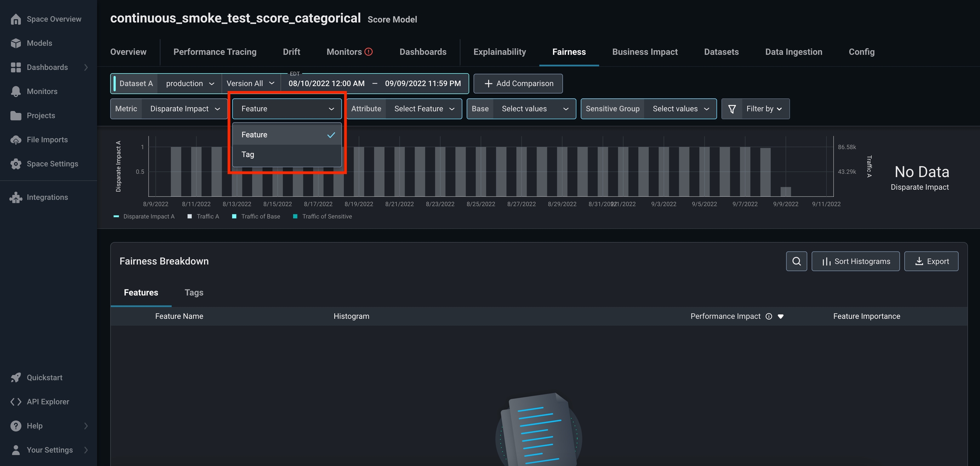
Task: Click the search magnifier in Fairness Breakdown
Action: click(796, 261)
